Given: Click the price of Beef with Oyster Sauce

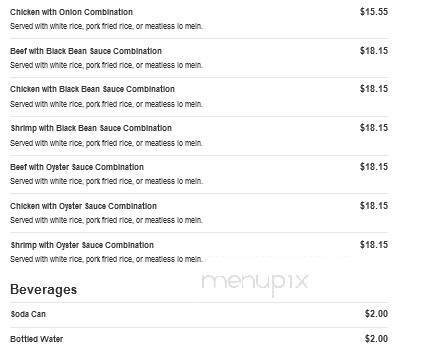Looking at the screenshot, I should tap(374, 167).
